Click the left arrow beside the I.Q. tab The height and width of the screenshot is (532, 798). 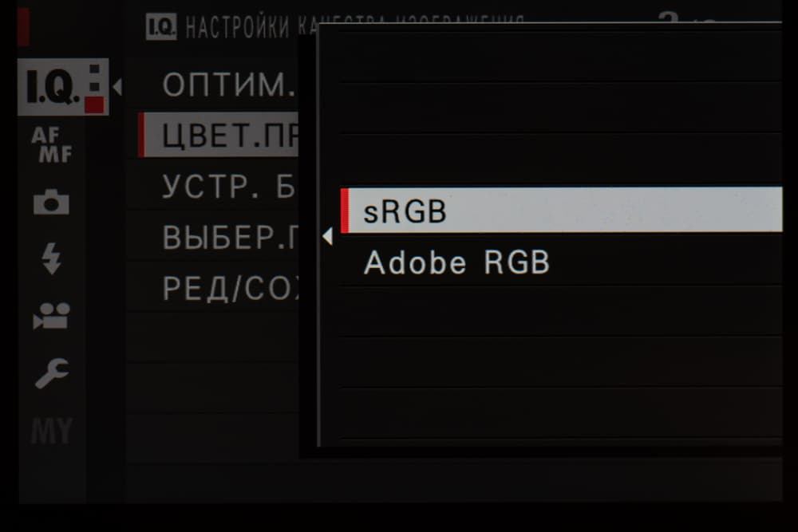coord(117,87)
